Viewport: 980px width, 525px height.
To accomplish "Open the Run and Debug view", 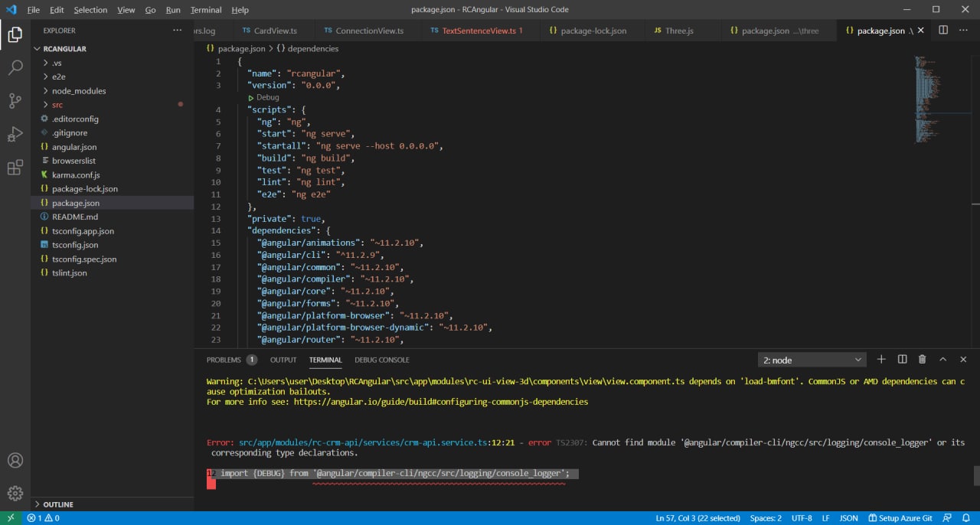I will coord(15,135).
